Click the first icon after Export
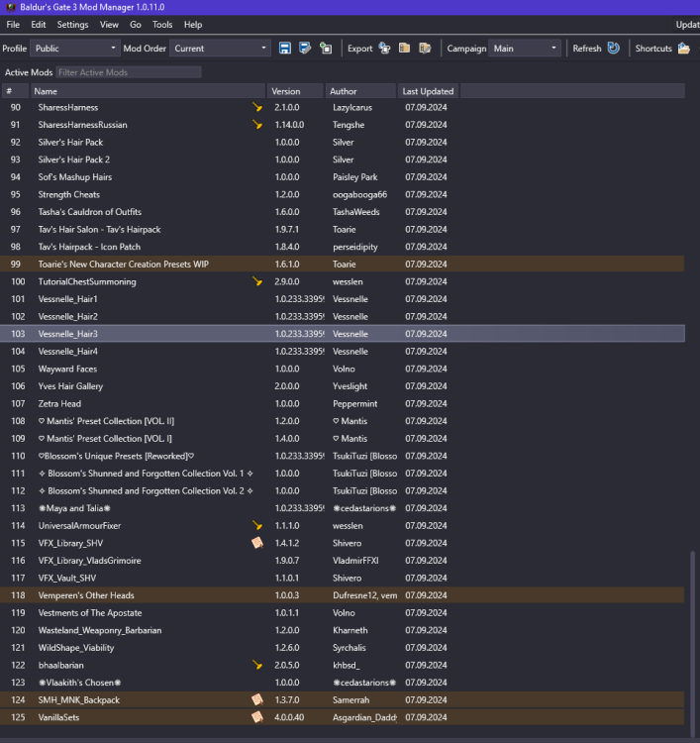The height and width of the screenshot is (743, 700). click(384, 48)
